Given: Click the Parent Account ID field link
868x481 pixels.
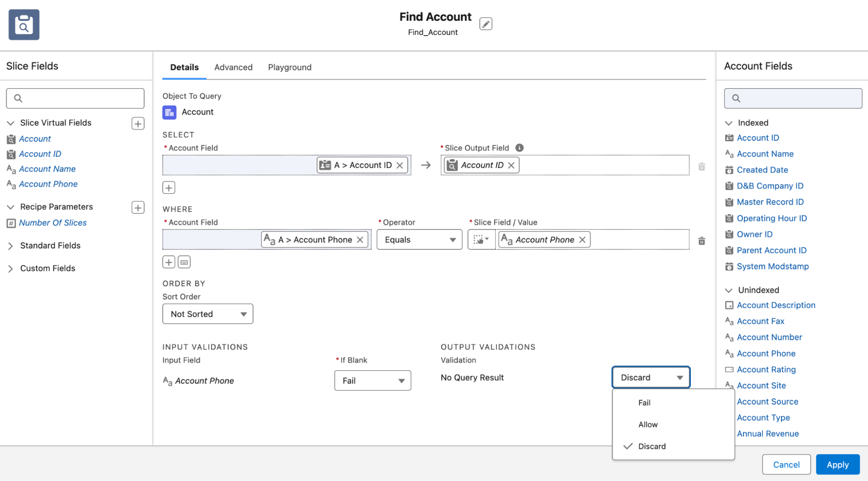Looking at the screenshot, I should pos(771,250).
